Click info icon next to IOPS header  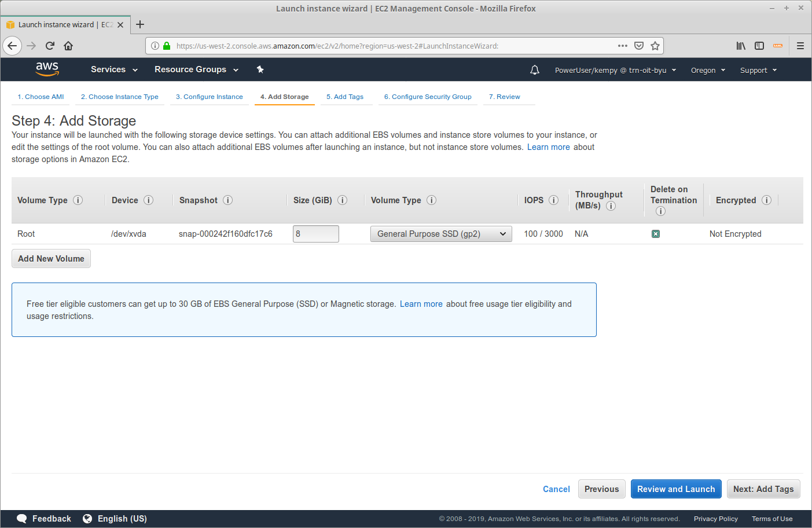pyautogui.click(x=553, y=200)
